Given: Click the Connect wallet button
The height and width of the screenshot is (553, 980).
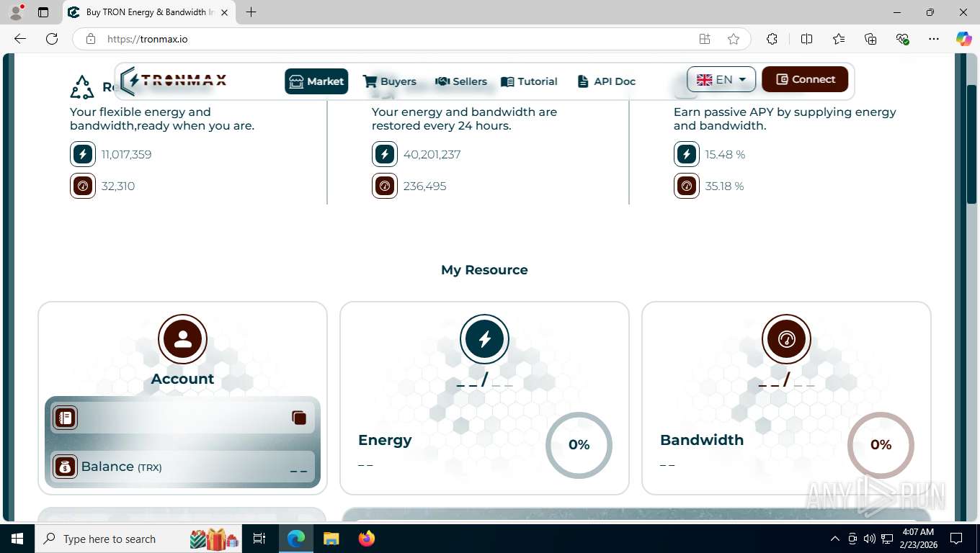Looking at the screenshot, I should tap(805, 79).
